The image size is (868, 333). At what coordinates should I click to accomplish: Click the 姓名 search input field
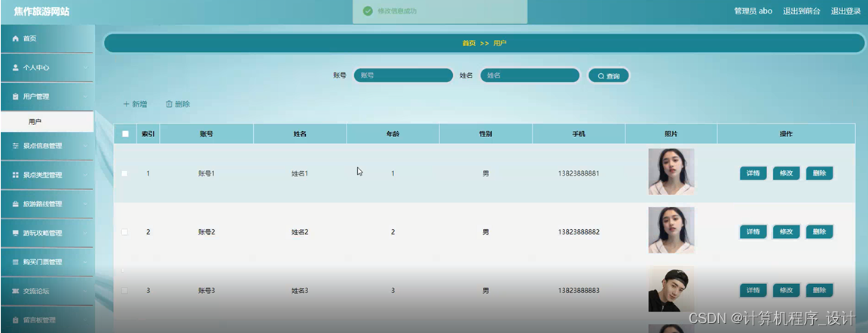pyautogui.click(x=530, y=75)
